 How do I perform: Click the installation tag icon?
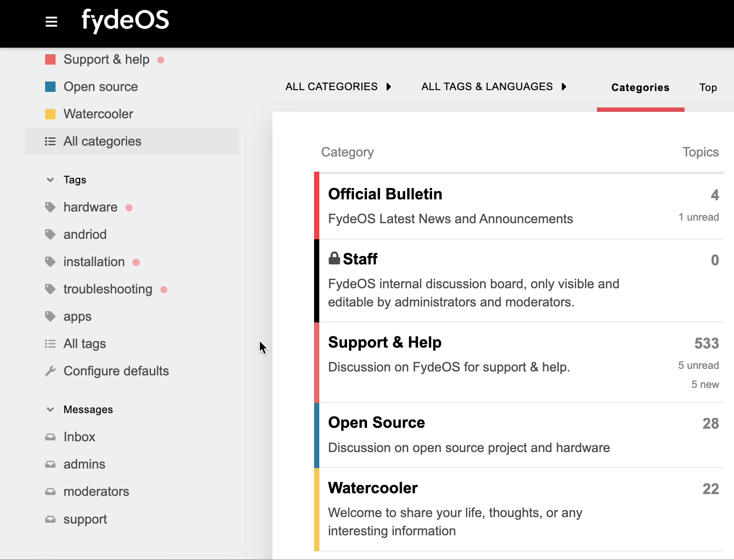pos(50,262)
